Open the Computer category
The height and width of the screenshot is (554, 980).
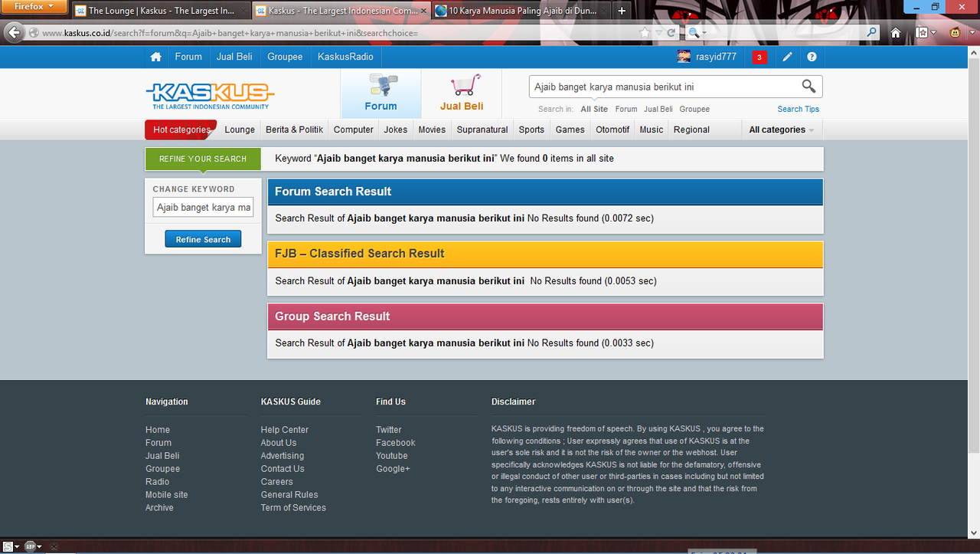click(x=353, y=129)
